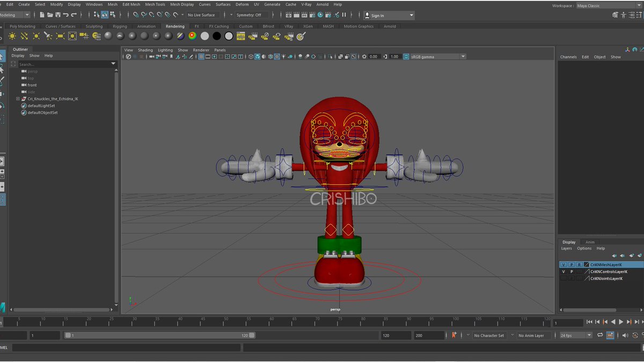Toggle playback P of CriKNMeshLayerIK
644x362 pixels.
pyautogui.click(x=572, y=265)
